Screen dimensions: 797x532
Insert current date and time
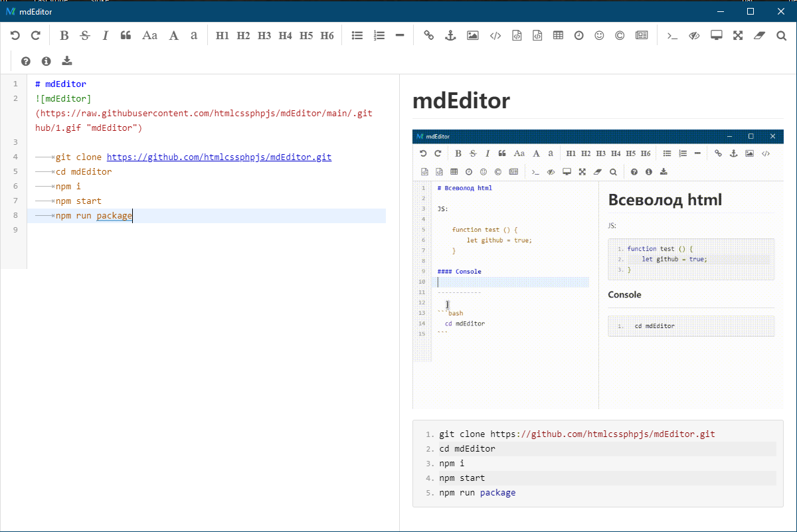pyautogui.click(x=579, y=36)
